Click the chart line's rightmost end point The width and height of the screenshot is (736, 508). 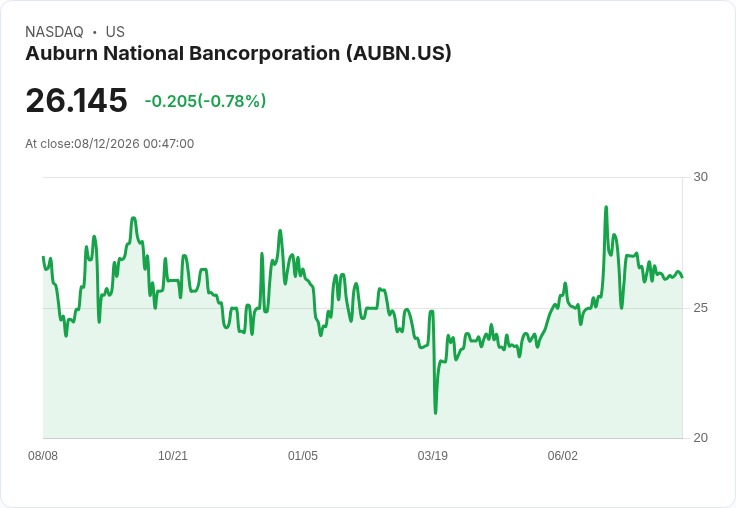pyautogui.click(x=682, y=277)
